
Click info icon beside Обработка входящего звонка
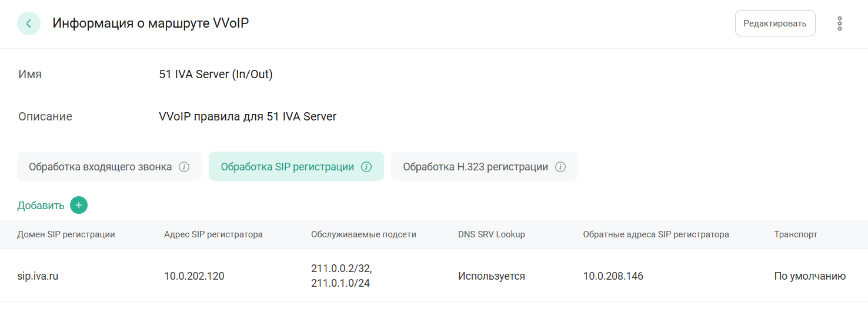184,167
